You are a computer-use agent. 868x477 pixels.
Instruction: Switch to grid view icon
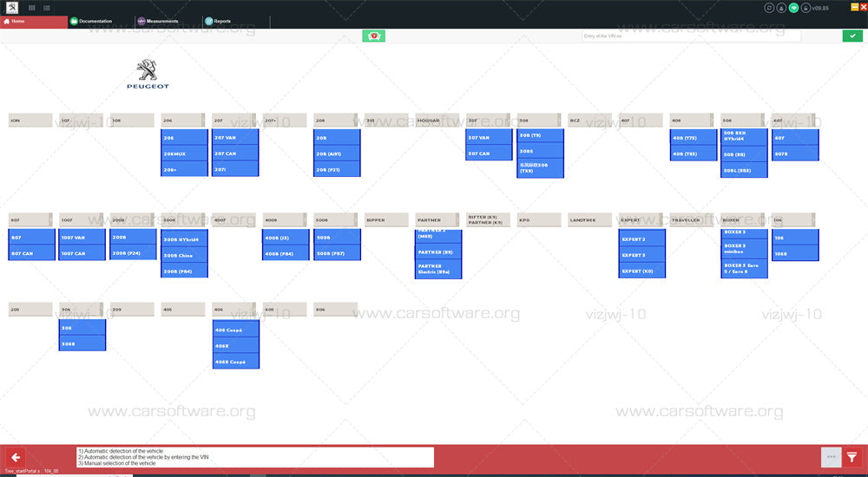pos(31,8)
